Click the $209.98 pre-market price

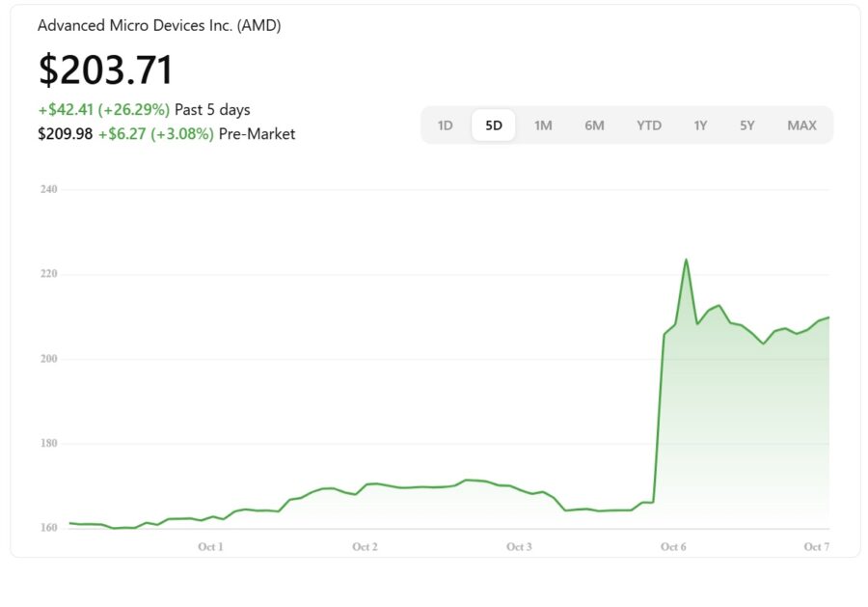coord(65,134)
